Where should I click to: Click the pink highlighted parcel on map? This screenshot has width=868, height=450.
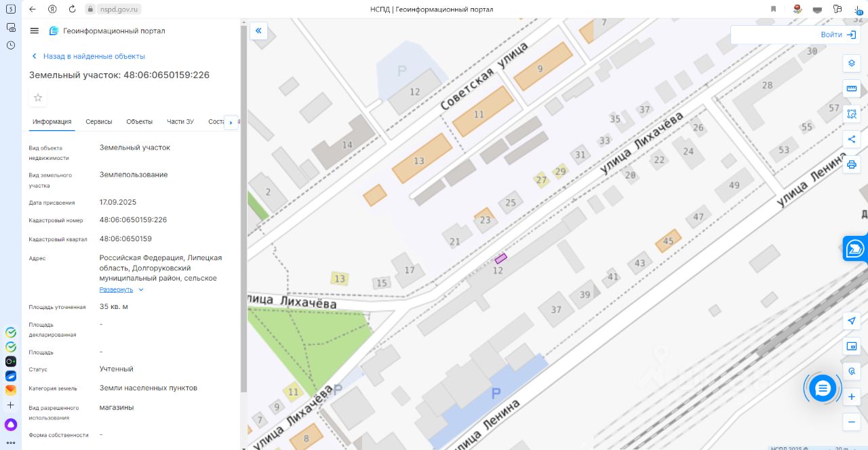pos(501,258)
